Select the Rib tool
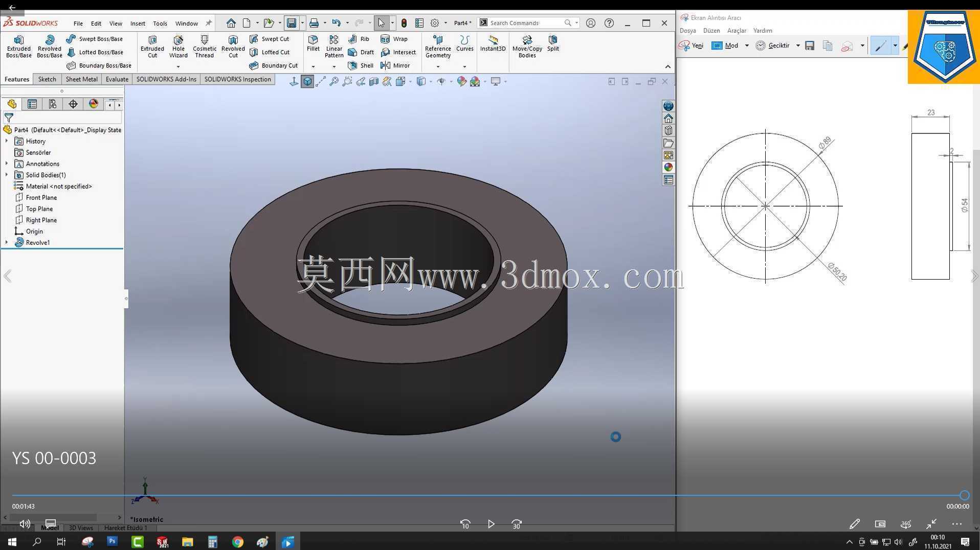Image resolution: width=980 pixels, height=550 pixels. click(359, 39)
